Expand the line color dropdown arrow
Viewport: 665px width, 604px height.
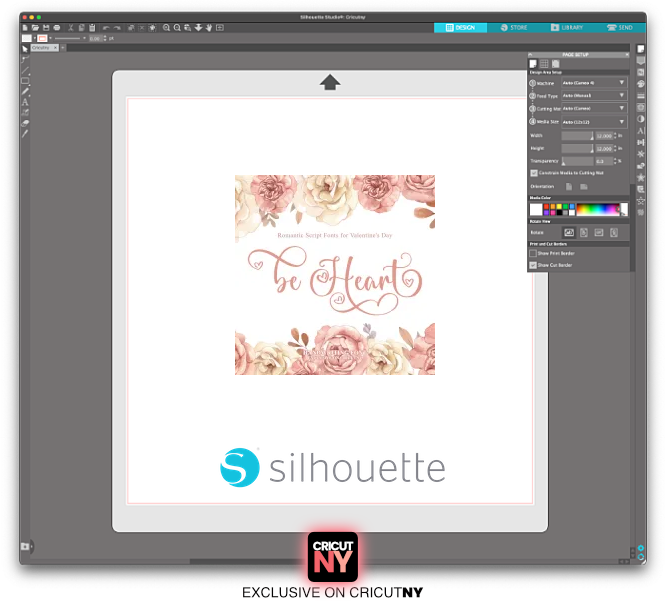(x=50, y=38)
